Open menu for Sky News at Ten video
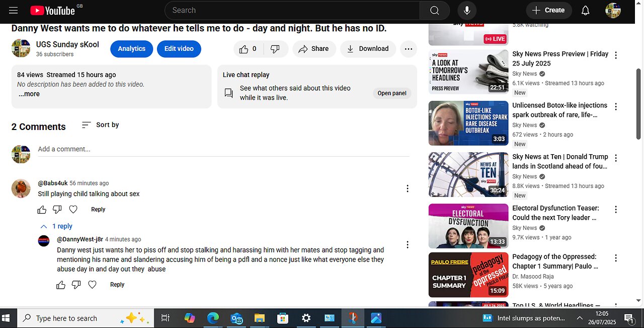 616,158
